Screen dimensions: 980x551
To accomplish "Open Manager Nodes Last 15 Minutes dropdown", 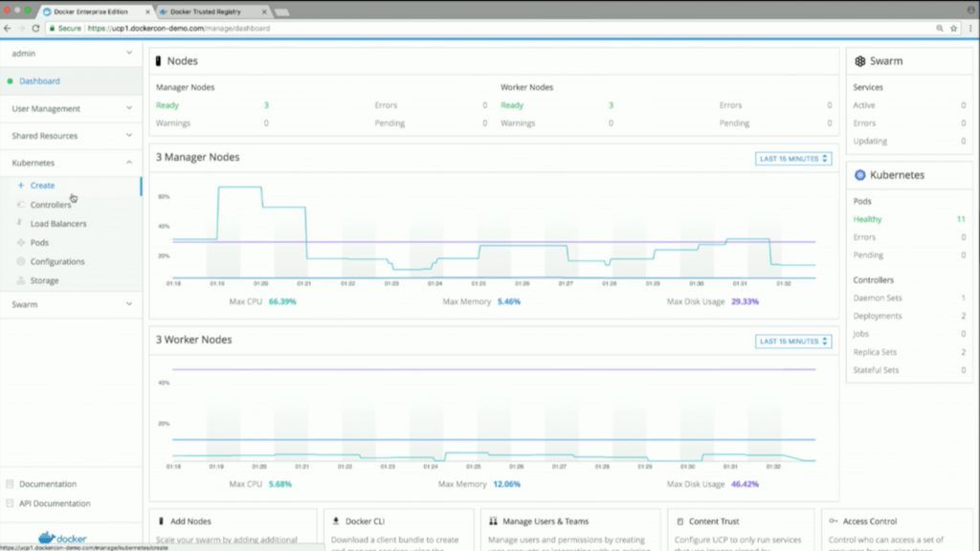I will 793,159.
